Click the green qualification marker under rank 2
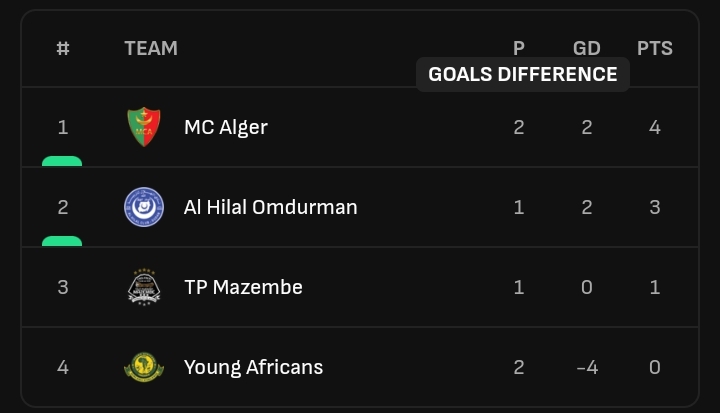This screenshot has width=720, height=413. click(x=62, y=241)
